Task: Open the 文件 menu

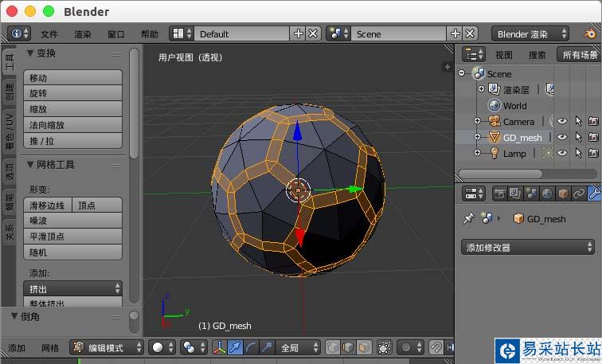Action: click(49, 34)
